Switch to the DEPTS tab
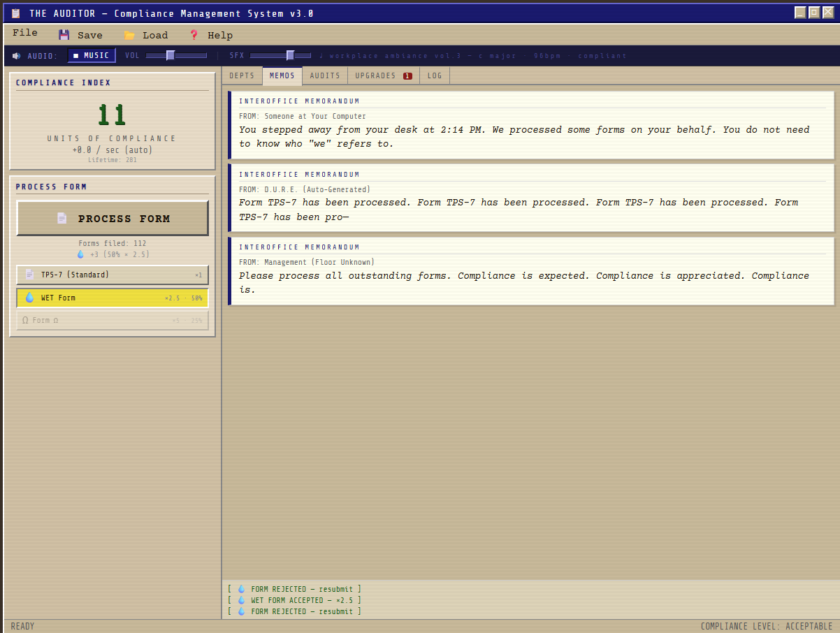Image resolution: width=840 pixels, height=633 pixels. 242,75
